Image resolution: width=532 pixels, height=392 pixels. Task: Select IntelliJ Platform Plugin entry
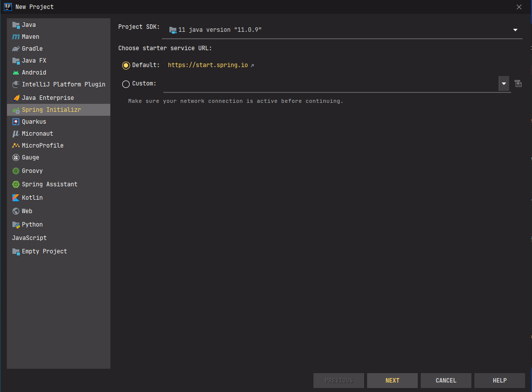[x=59, y=84]
